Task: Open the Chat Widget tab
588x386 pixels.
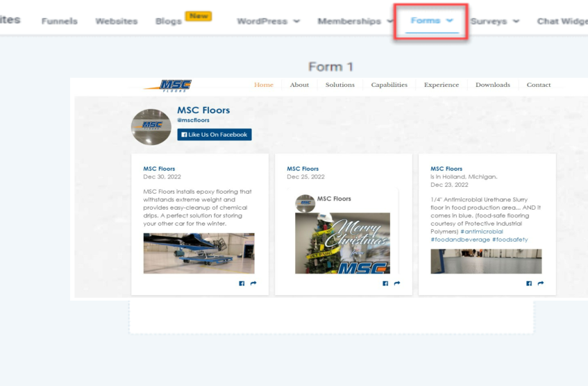Action: (x=562, y=21)
